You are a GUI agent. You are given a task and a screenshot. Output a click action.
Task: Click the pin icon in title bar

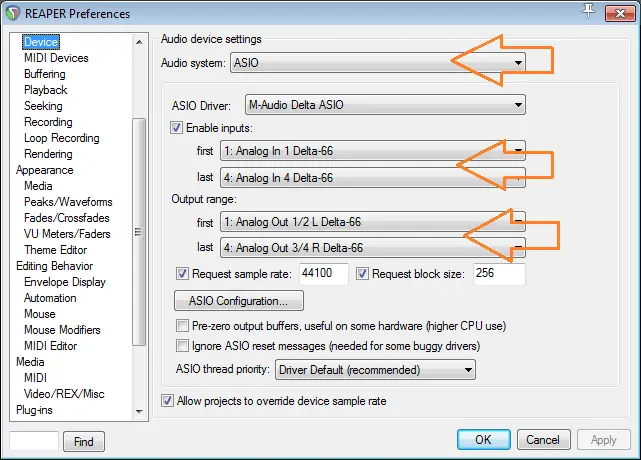coord(588,11)
